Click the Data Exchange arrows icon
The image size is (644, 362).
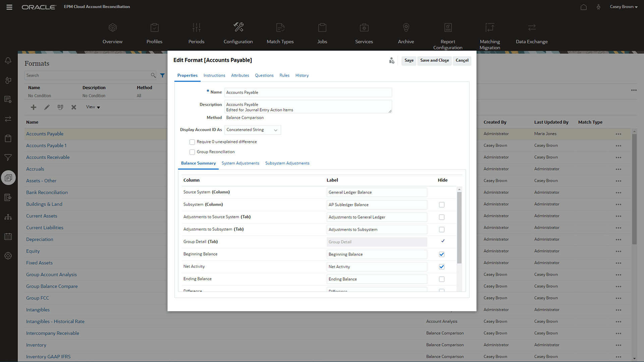click(x=532, y=27)
